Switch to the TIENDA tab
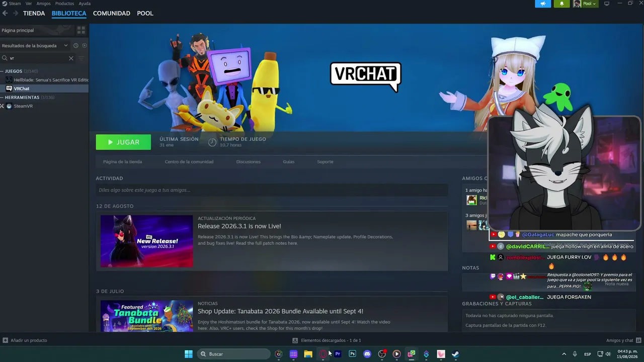 [x=34, y=14]
